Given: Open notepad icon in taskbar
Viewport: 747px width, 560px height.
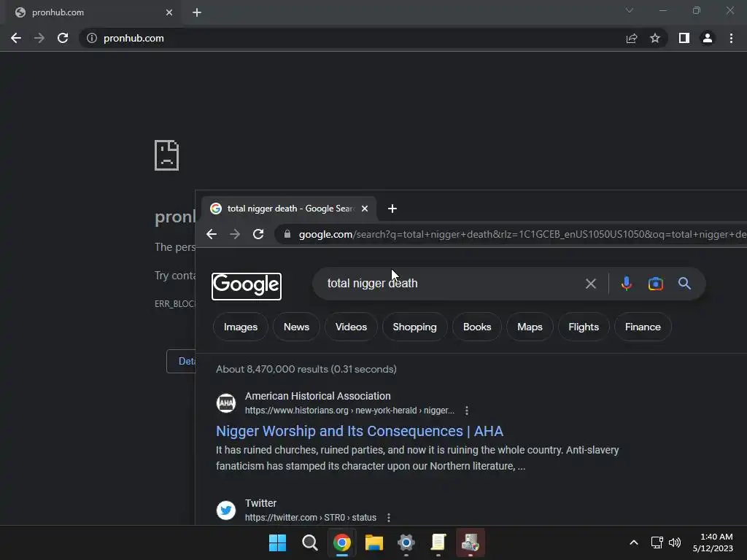Looking at the screenshot, I should click(x=438, y=542).
